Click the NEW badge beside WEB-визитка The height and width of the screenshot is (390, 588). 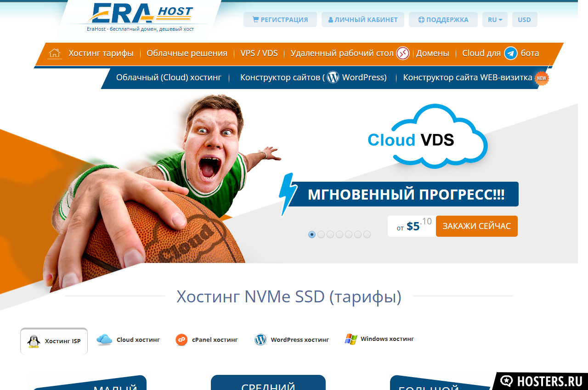coord(542,78)
